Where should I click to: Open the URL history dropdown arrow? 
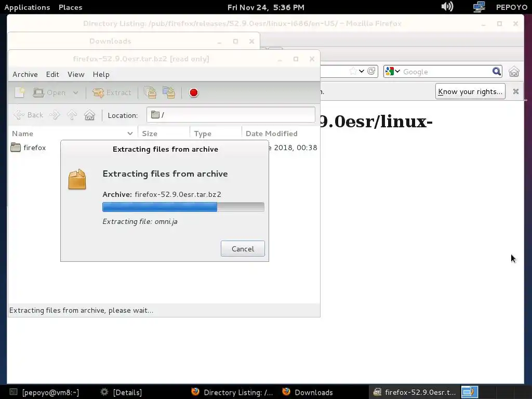[362, 71]
